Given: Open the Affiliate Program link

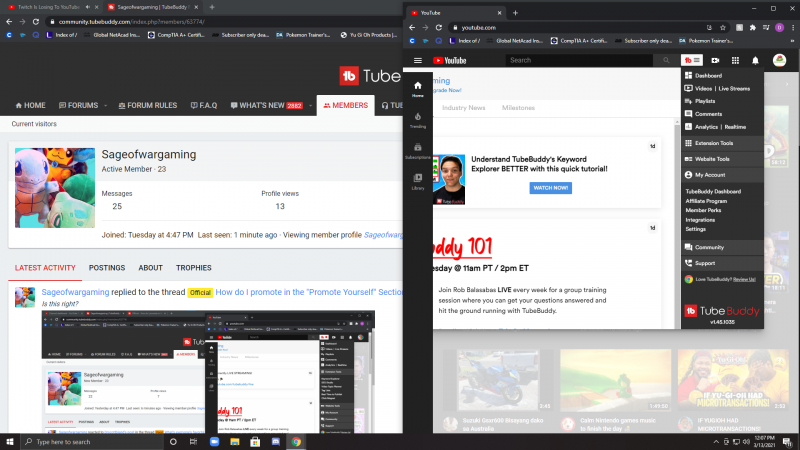Looking at the screenshot, I should pos(708,201).
